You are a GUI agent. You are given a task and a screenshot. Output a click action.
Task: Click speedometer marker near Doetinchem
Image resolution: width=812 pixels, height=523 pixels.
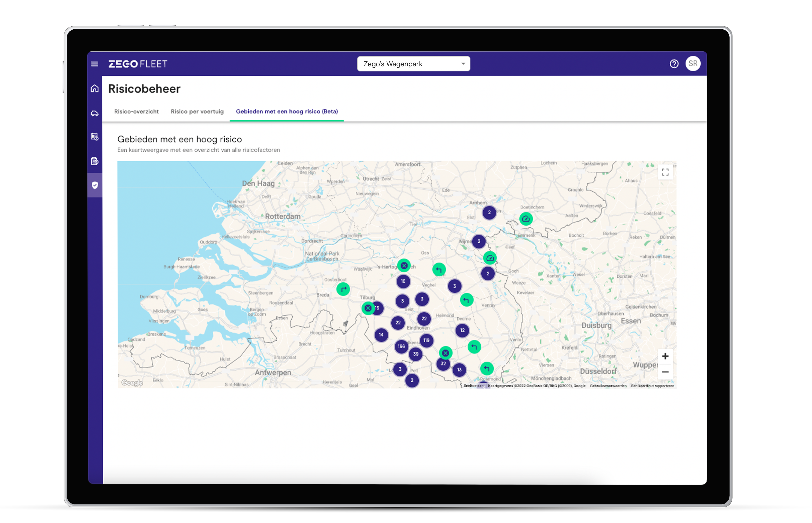526,219
